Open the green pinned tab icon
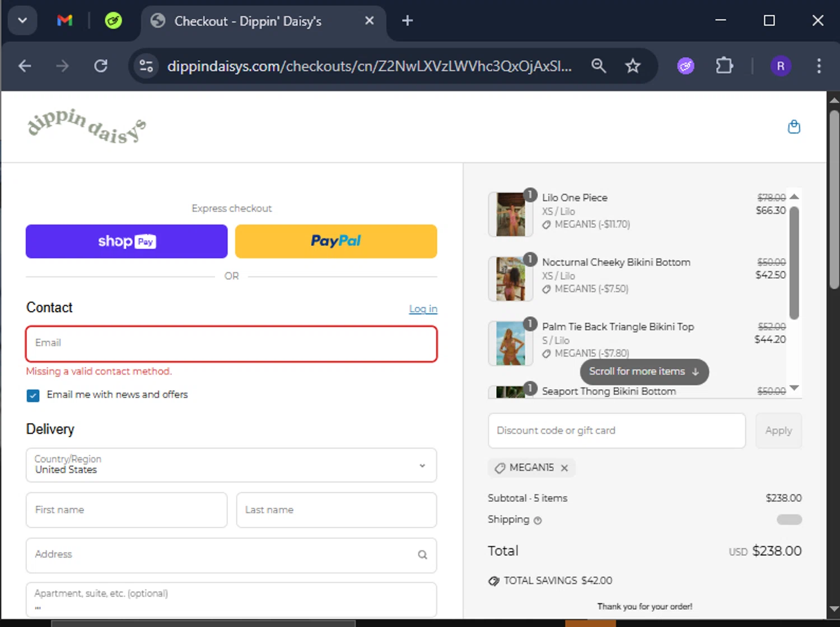Viewport: 840px width, 627px height. click(113, 21)
